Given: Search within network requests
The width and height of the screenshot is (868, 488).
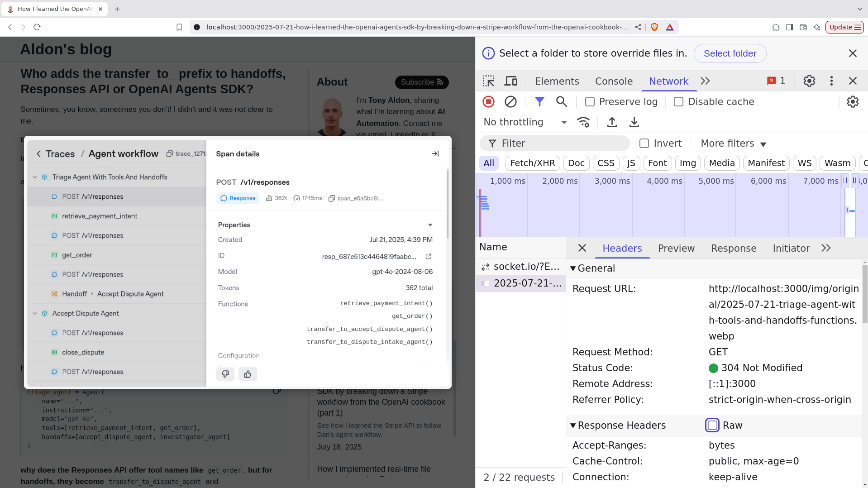Looking at the screenshot, I should [x=561, y=102].
